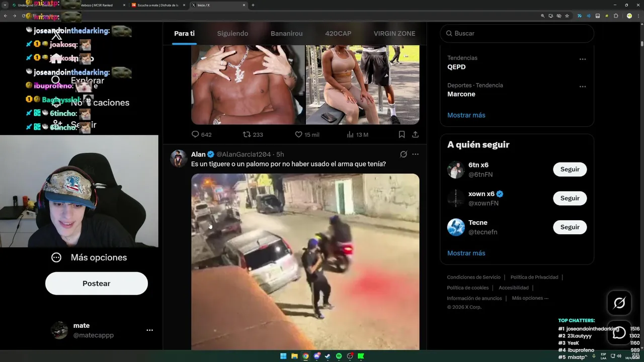Open floating Grok button

click(x=619, y=303)
